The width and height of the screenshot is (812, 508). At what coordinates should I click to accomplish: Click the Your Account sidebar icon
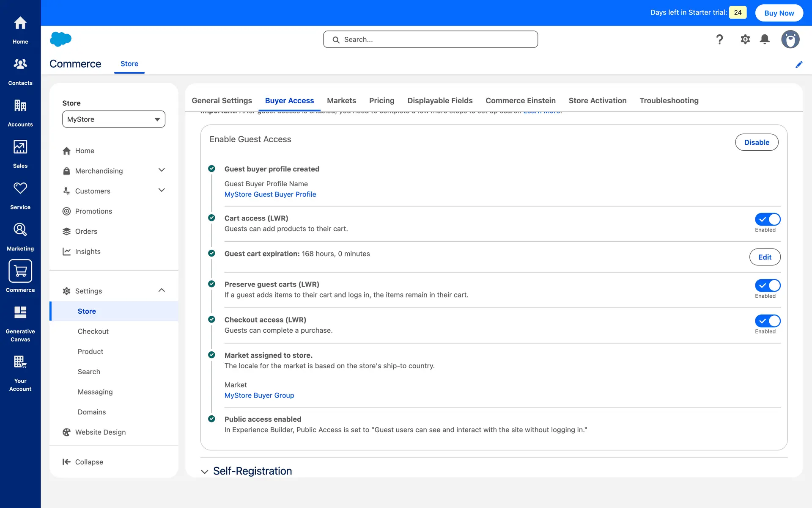click(x=20, y=362)
